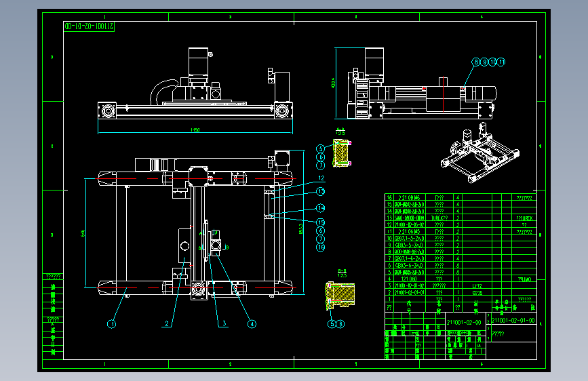Pick balloon number 14
588x381 pixels.
tap(320, 208)
